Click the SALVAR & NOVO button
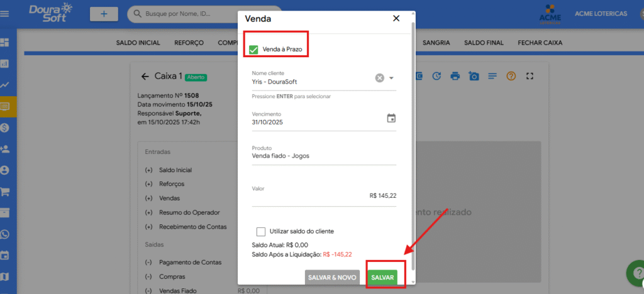The width and height of the screenshot is (644, 294). [332, 278]
